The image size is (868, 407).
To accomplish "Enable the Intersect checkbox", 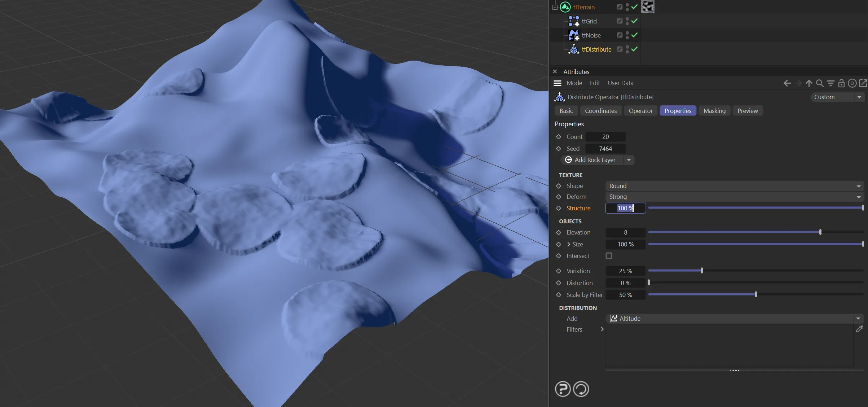I will coord(609,256).
